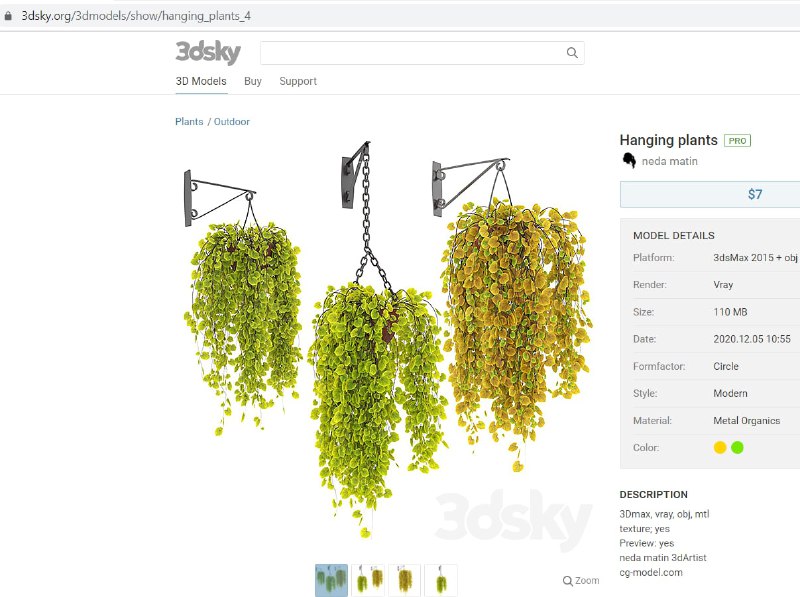The width and height of the screenshot is (800, 597).
Task: Select the yellow color swatch
Action: click(x=720, y=447)
